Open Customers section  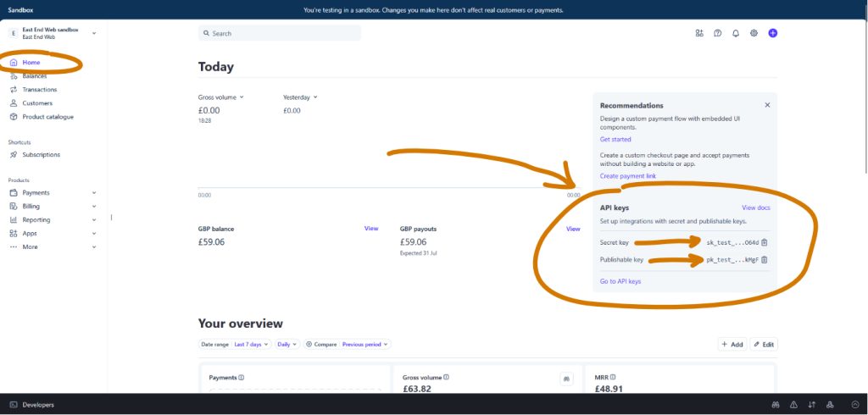click(x=37, y=103)
